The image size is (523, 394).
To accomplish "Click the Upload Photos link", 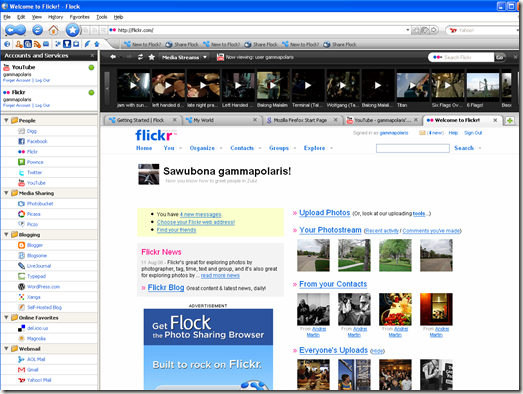I will coord(325,213).
